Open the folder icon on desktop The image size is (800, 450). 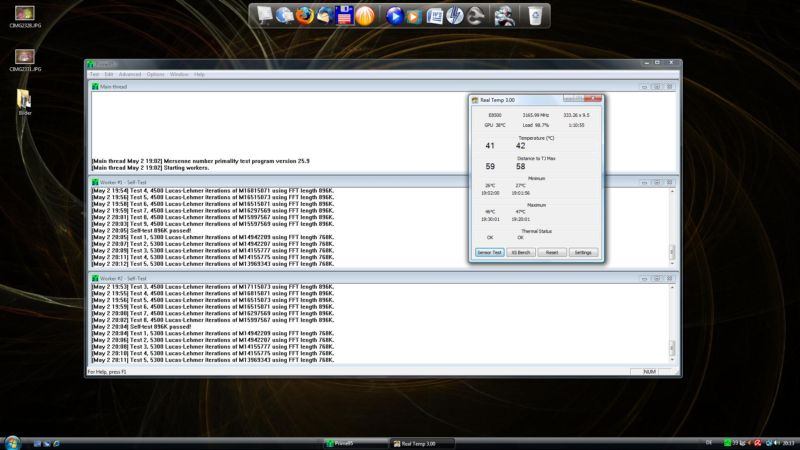coord(24,102)
